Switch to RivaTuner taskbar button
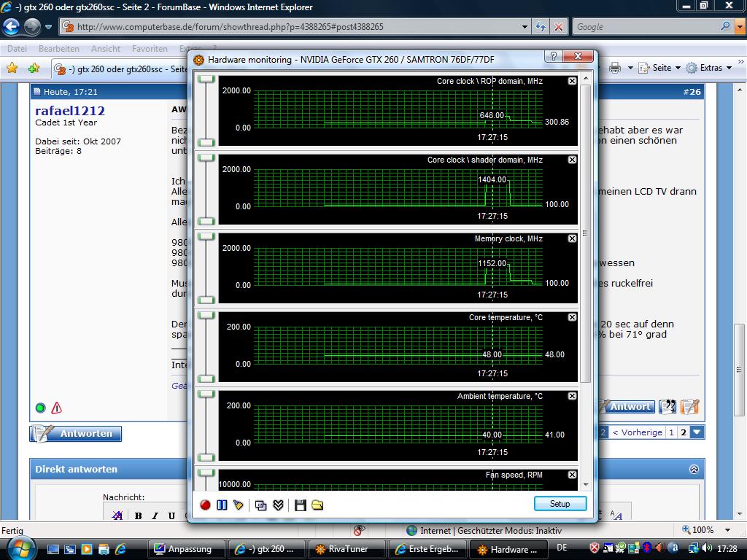 347,549
